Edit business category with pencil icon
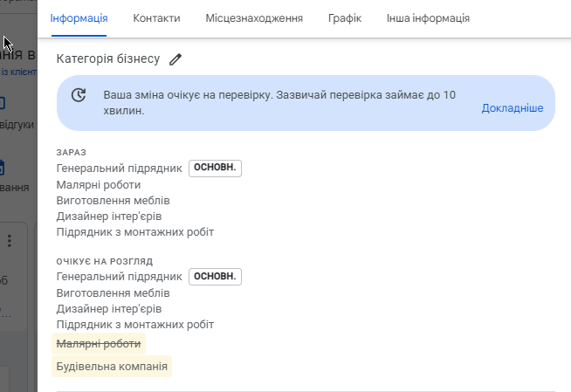The width and height of the screenshot is (571, 392). (x=175, y=59)
